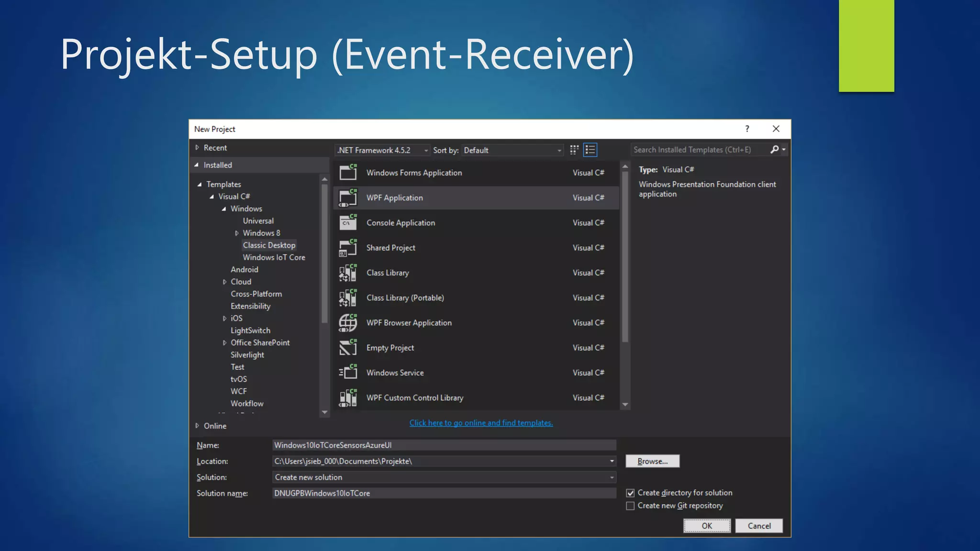Collapse the Templates tree node
The height and width of the screenshot is (551, 980).
point(200,184)
